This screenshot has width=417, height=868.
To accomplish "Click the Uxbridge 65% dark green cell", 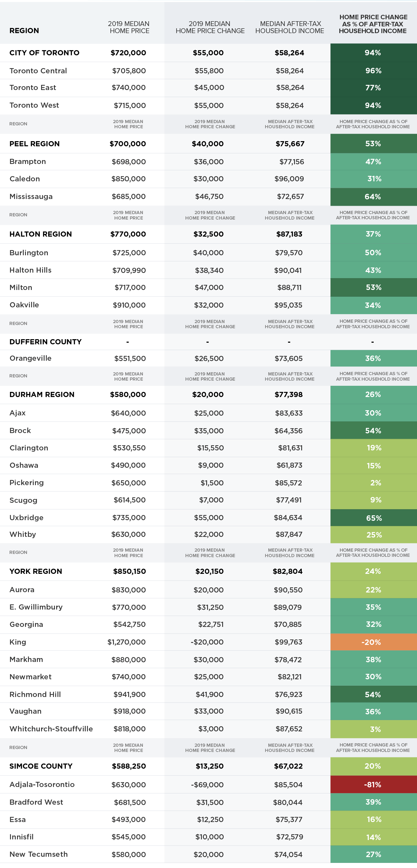I will [x=373, y=518].
